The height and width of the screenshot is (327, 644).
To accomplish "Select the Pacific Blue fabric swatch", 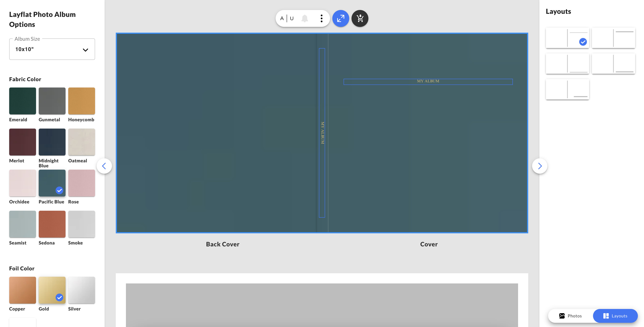I will click(52, 183).
